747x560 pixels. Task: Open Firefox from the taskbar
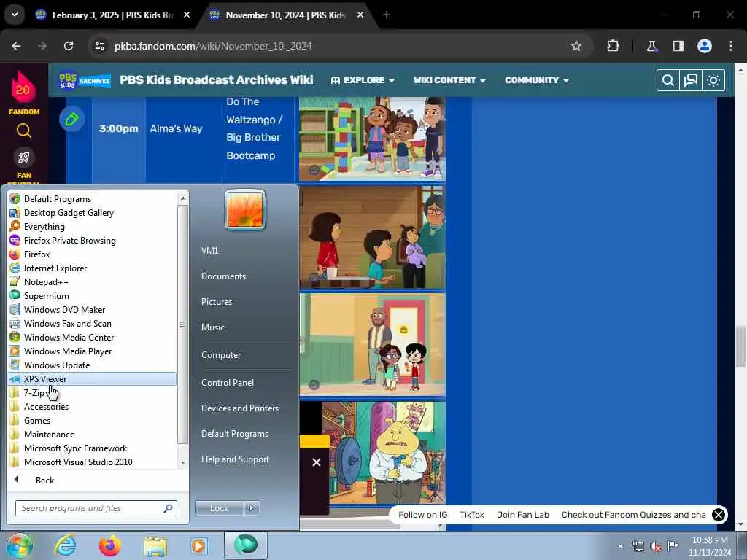click(x=110, y=545)
